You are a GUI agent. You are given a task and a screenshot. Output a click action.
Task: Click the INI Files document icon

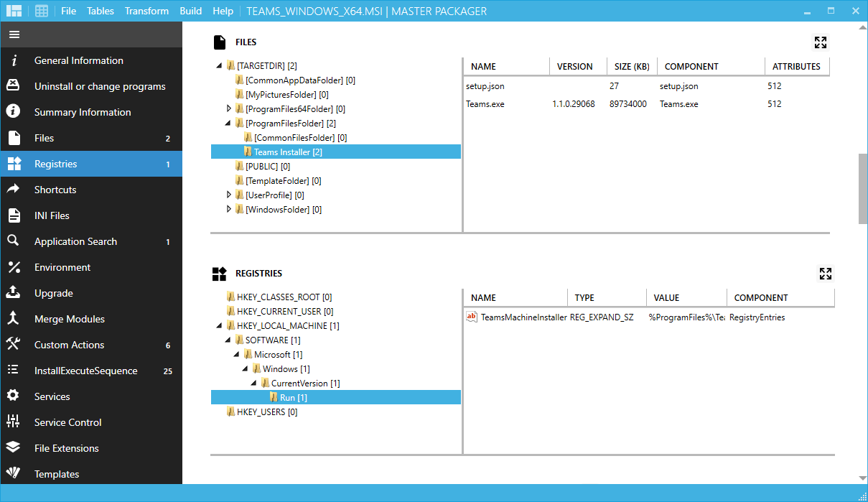pos(14,215)
